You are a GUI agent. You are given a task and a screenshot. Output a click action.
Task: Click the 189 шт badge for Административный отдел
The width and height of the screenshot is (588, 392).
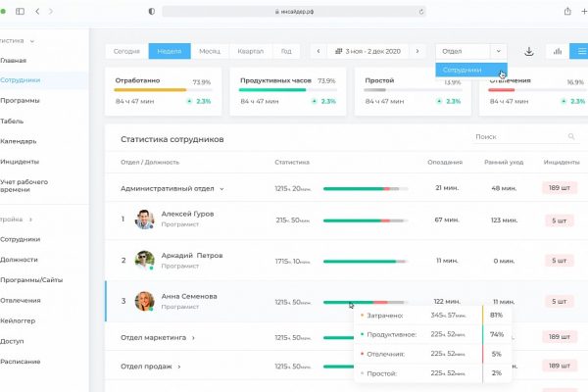coord(560,187)
